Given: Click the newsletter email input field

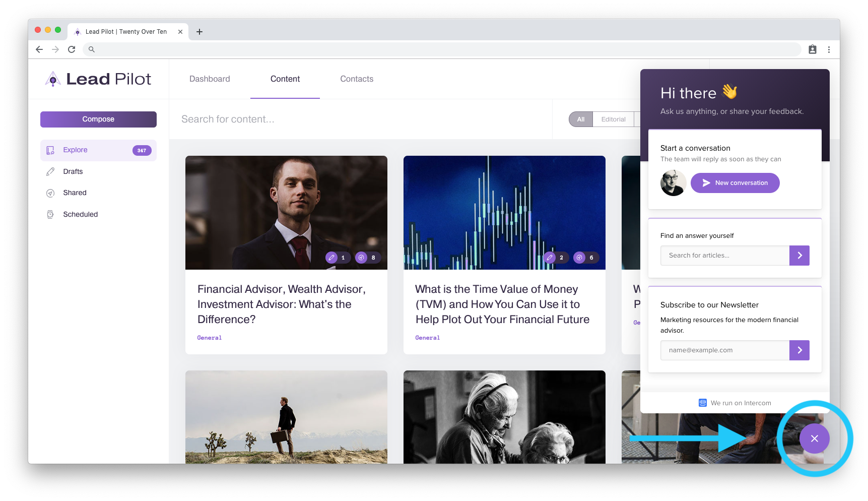Looking at the screenshot, I should [x=725, y=350].
